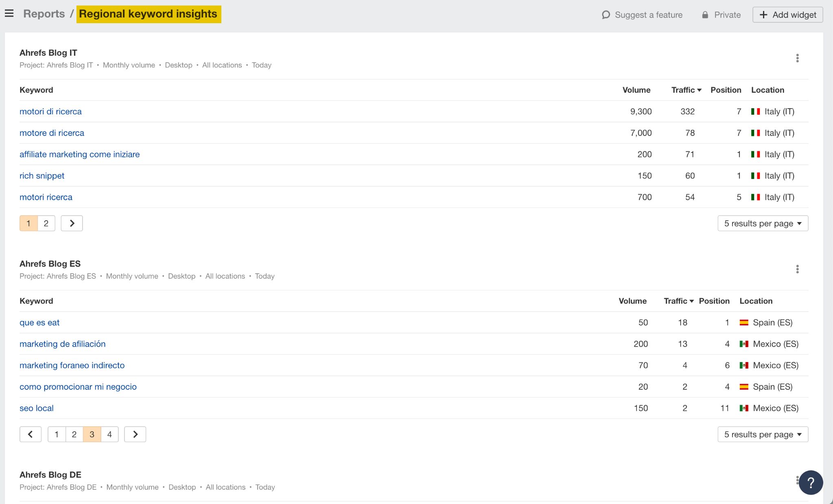Click the Private lock icon

point(705,15)
